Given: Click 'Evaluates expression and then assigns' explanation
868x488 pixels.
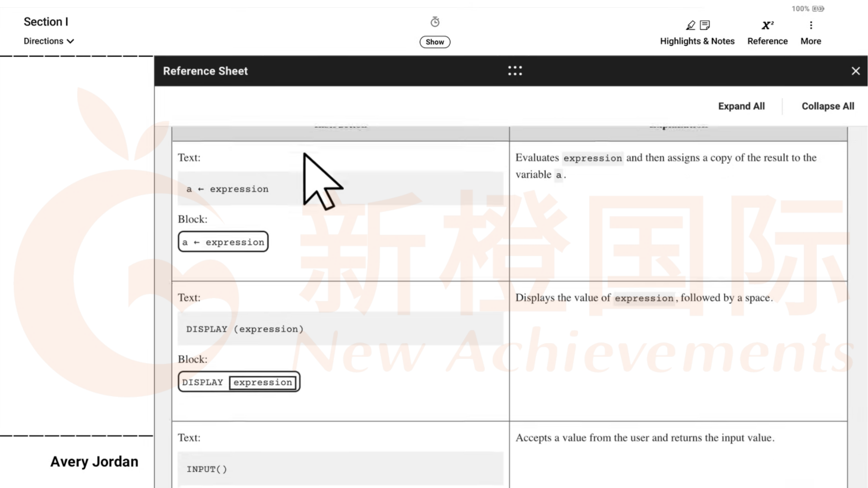Looking at the screenshot, I should (666, 166).
